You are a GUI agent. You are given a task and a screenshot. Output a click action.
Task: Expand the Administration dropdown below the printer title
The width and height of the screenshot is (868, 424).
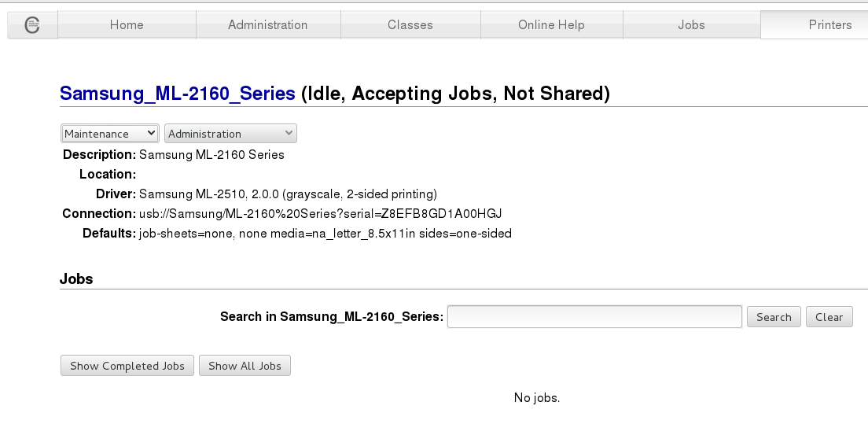[x=230, y=134]
